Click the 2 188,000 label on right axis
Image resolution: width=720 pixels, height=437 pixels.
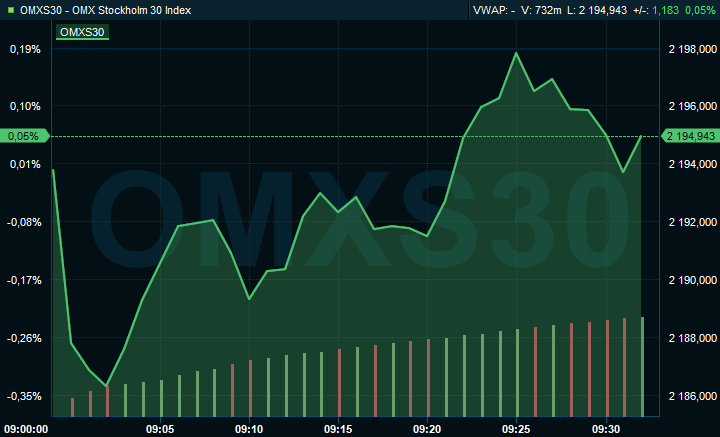692,338
